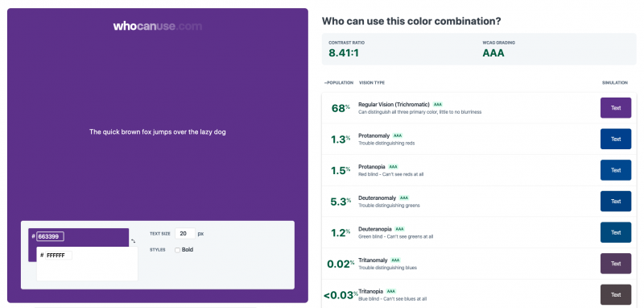The width and height of the screenshot is (644, 308).
Task: Click Deuteranopia simulation Text swatch
Action: coord(616,232)
